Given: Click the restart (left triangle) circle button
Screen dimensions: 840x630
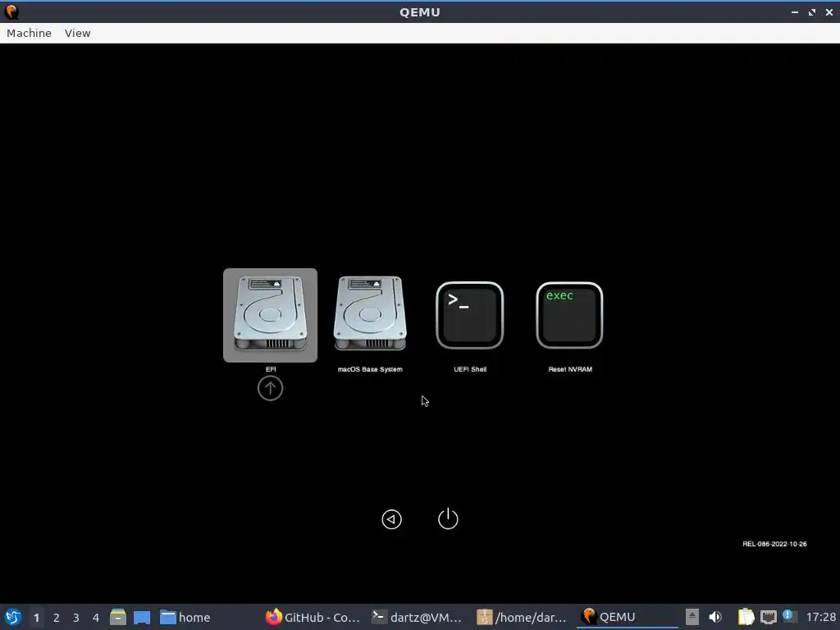Looking at the screenshot, I should [391, 519].
